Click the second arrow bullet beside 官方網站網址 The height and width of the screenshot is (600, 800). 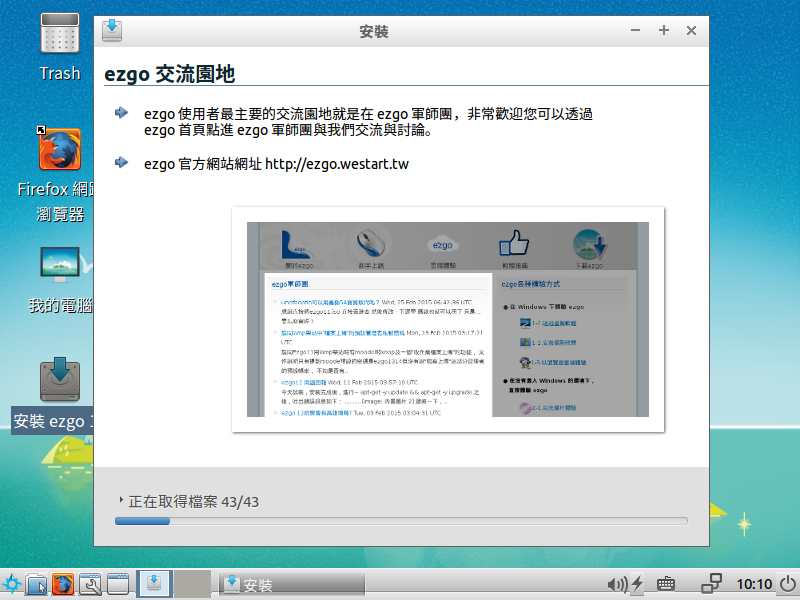pyautogui.click(x=121, y=162)
